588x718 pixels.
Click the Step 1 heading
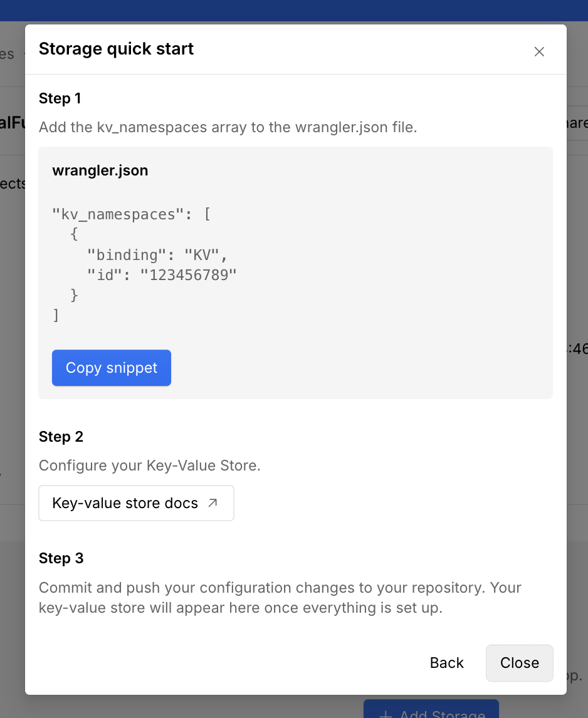point(60,98)
